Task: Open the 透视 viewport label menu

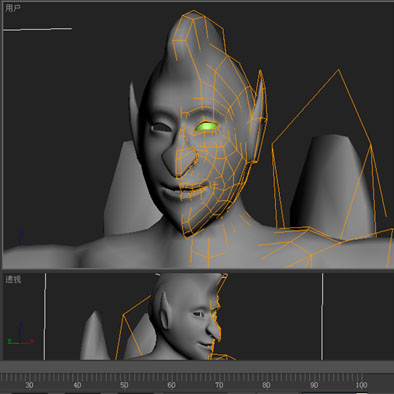Action: click(13, 279)
